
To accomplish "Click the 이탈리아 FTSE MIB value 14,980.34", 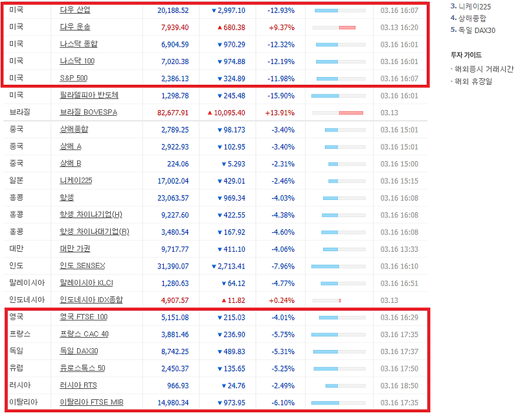I will pyautogui.click(x=173, y=403).
